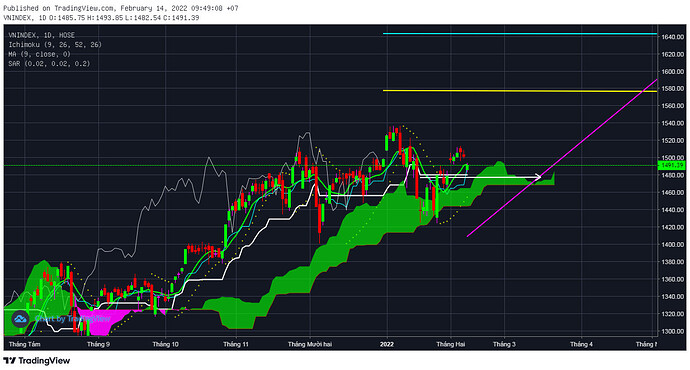The image size is (690, 370).
Task: Click the 1560.00 price axis label
Action: click(x=672, y=106)
